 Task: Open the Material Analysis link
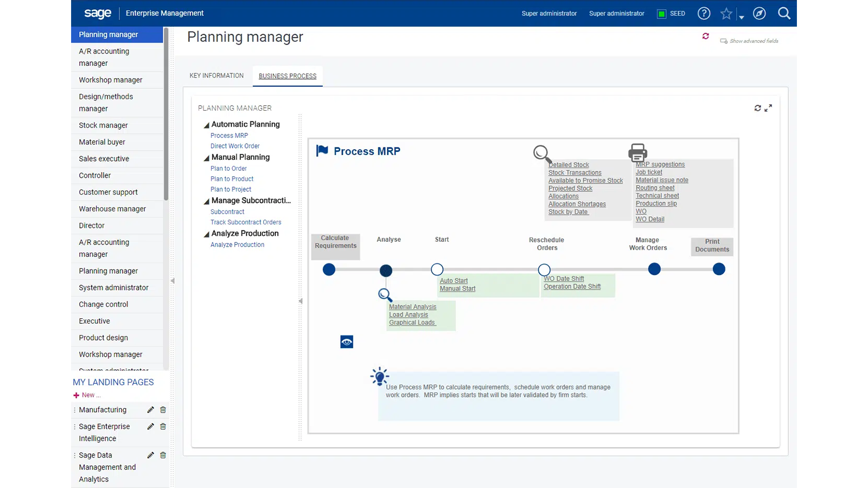coord(412,307)
